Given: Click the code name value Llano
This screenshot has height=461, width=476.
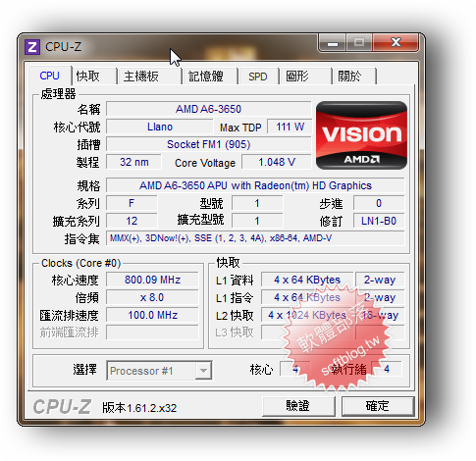Looking at the screenshot, I should [x=160, y=127].
